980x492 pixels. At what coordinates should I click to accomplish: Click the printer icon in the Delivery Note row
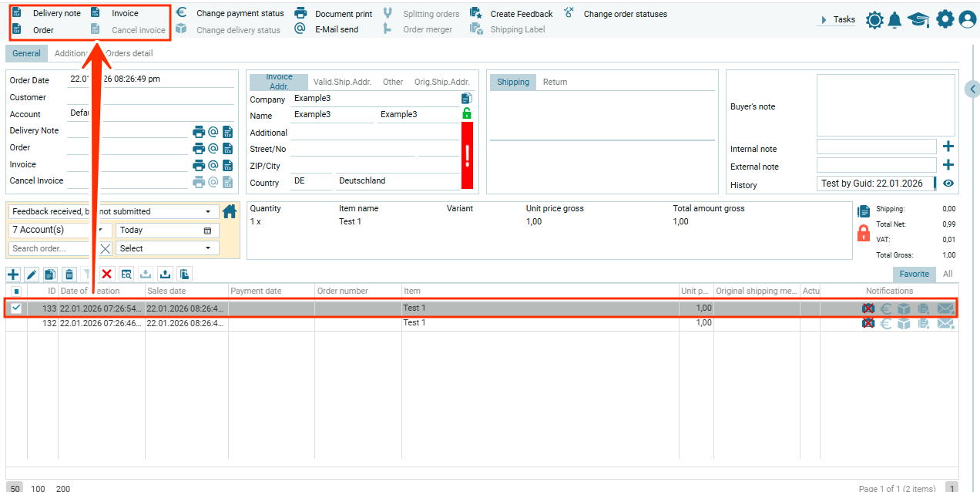199,132
